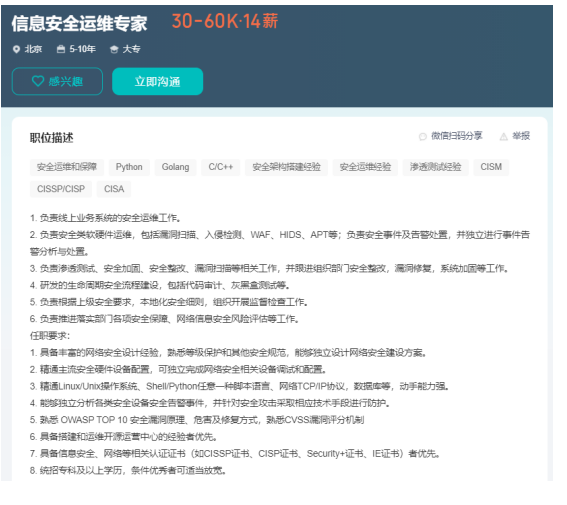Select the 安全架构搭建经验 tag
The height and width of the screenshot is (505, 567).
click(286, 167)
